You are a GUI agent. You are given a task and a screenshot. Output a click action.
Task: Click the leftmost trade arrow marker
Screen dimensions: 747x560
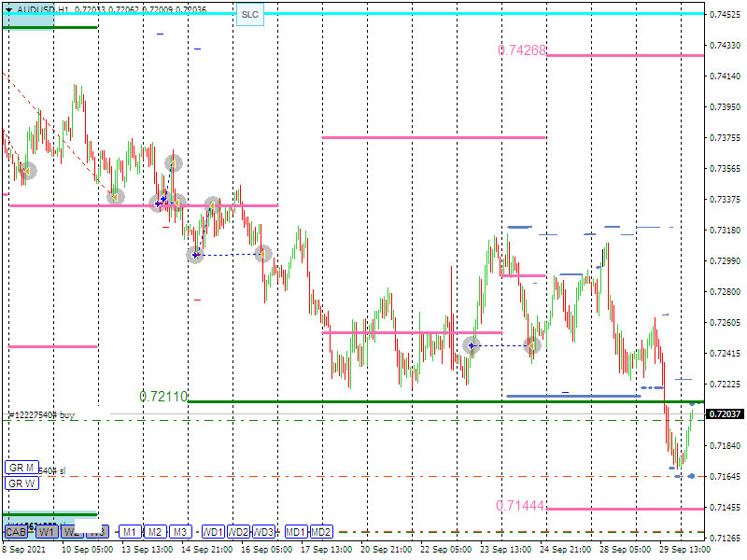tap(27, 171)
